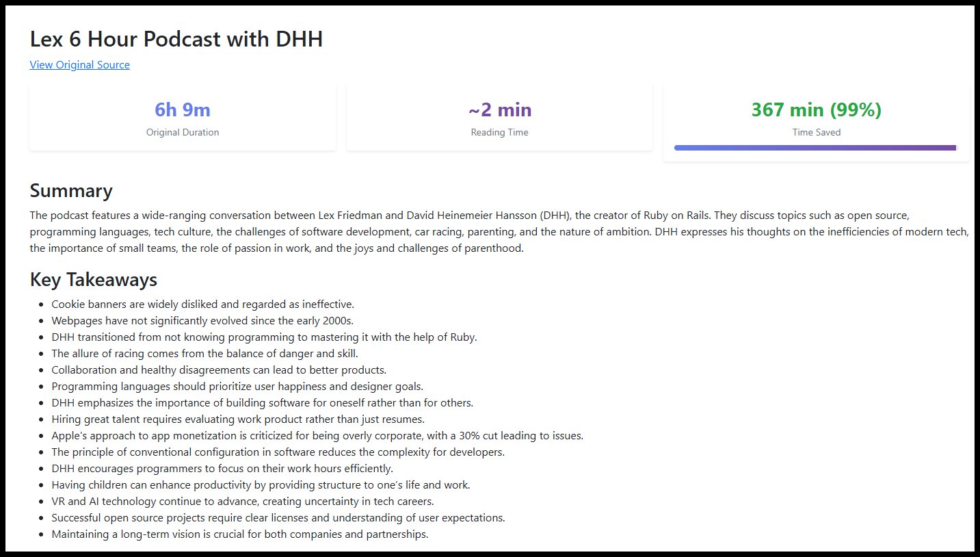Click the time saved progress bar
The image size is (980, 557).
(815, 148)
